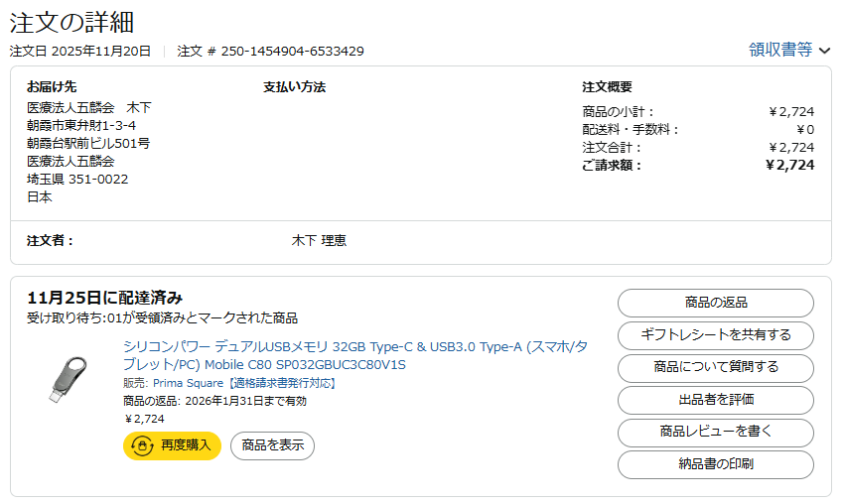Image resolution: width=844 pixels, height=504 pixels.
Task: Click the 注文の詳細 page heading
Action: (71, 22)
